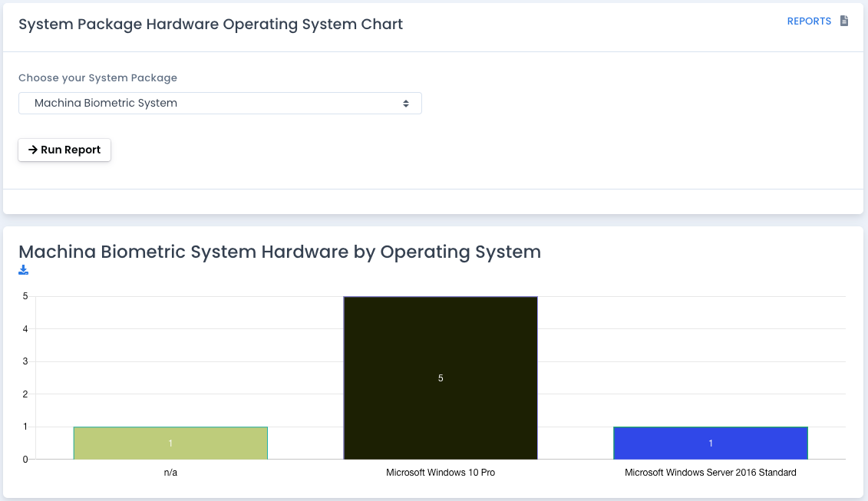This screenshot has height=501, width=868.
Task: Open the REPORTS link
Action: point(809,21)
